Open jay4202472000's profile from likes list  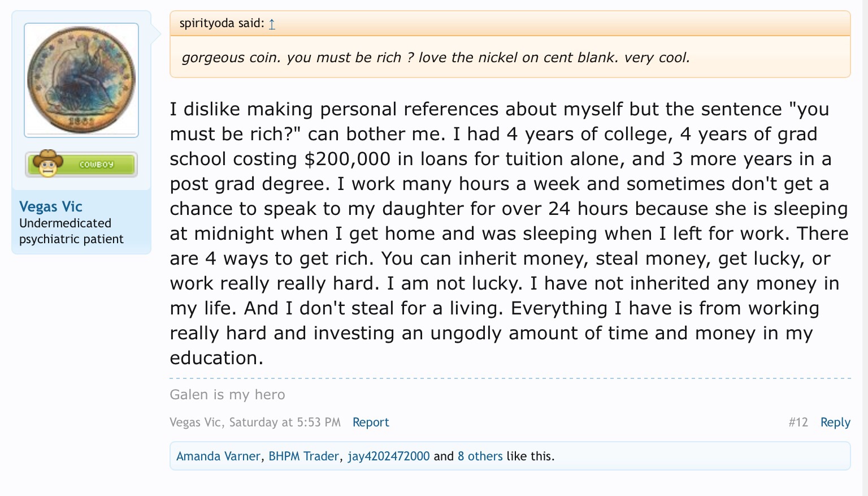coord(388,456)
